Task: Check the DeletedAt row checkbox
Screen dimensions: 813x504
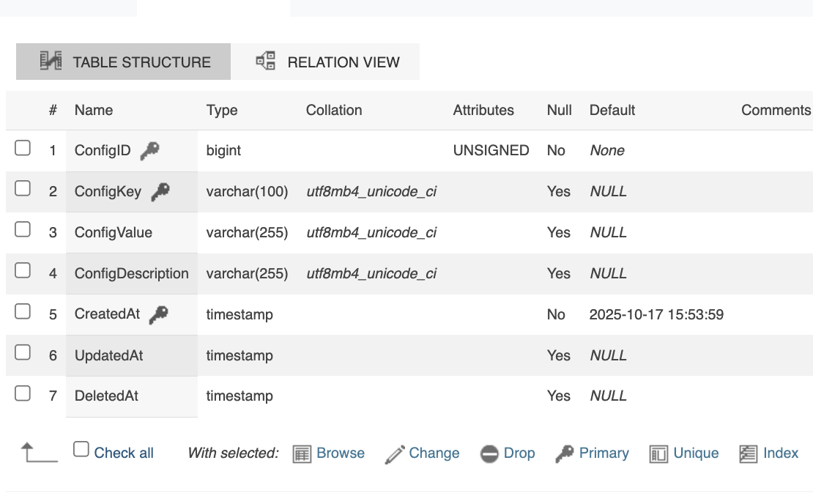Action: click(23, 393)
